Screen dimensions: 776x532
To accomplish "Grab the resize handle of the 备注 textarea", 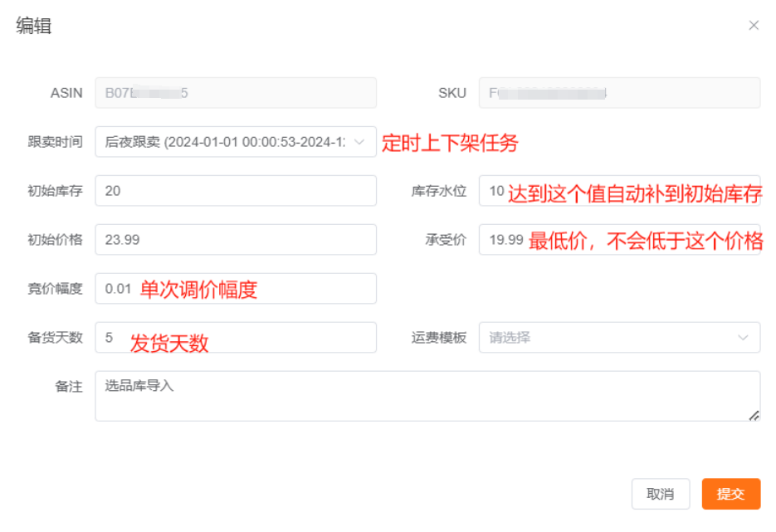I will (754, 415).
